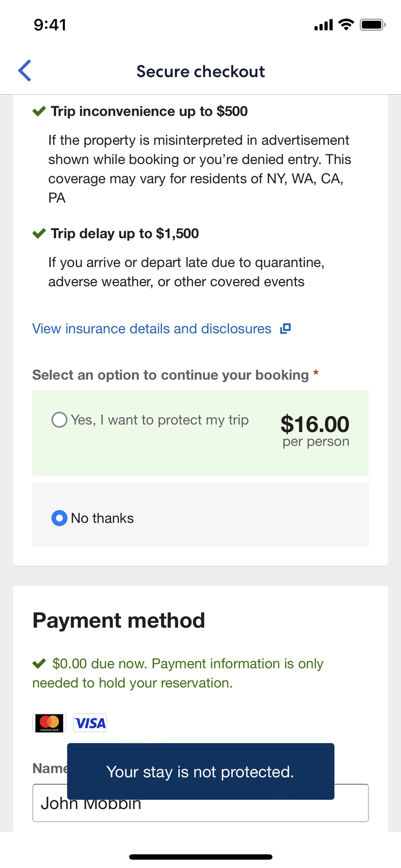Tap the battery icon in status bar
Viewport: 401px width, 868px height.
pos(372,25)
